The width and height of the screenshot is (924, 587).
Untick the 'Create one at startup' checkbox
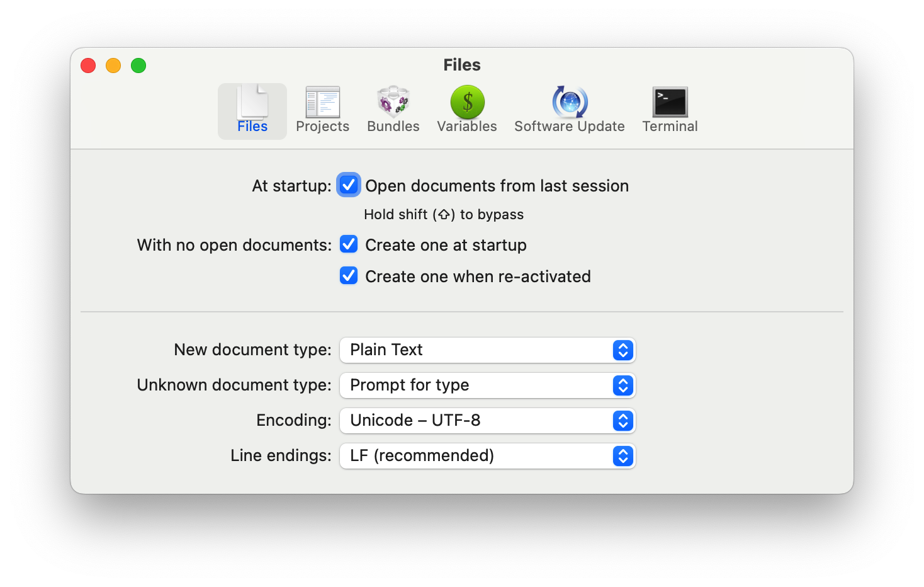349,244
